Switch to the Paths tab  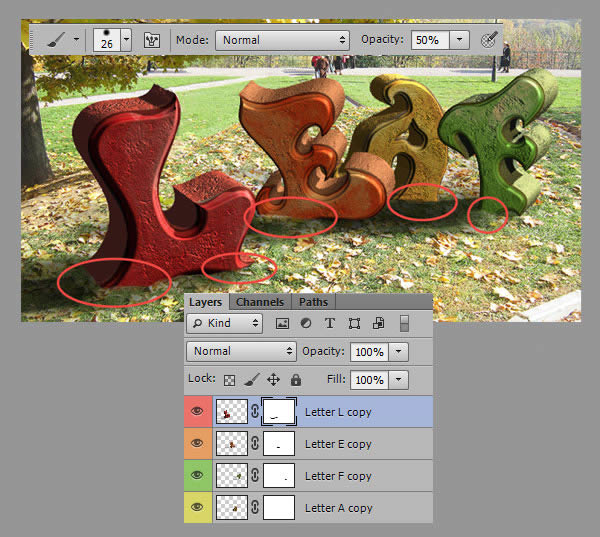[x=313, y=302]
